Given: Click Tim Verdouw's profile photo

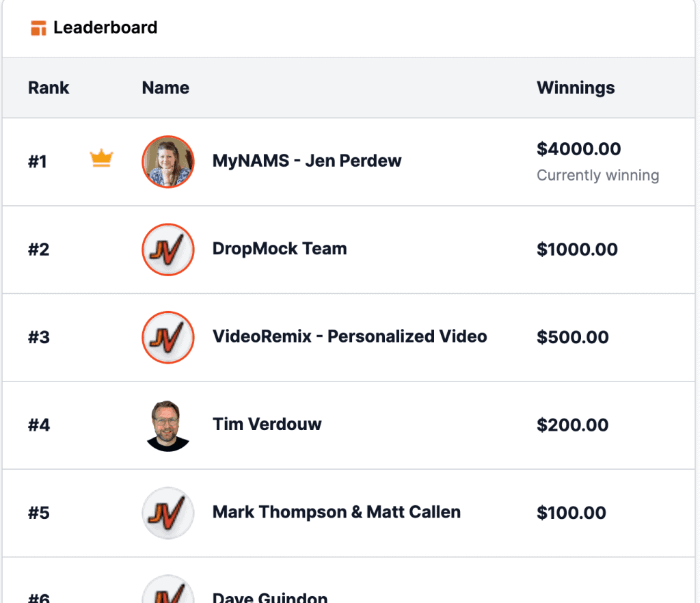Looking at the screenshot, I should pos(167,425).
